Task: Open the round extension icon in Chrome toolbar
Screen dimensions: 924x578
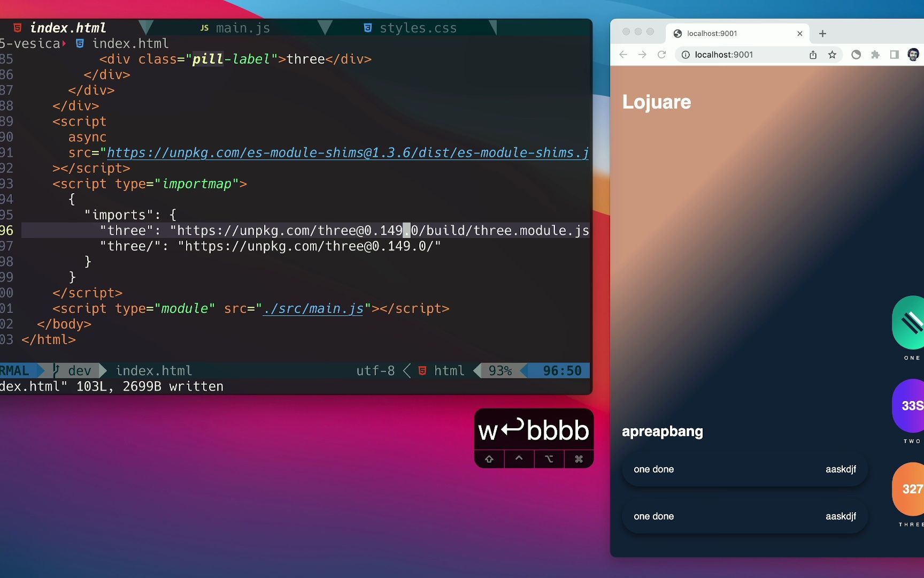Action: [x=856, y=55]
